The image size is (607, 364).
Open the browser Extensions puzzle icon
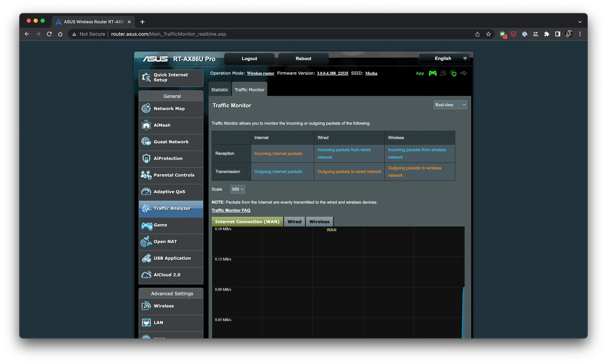pos(547,34)
